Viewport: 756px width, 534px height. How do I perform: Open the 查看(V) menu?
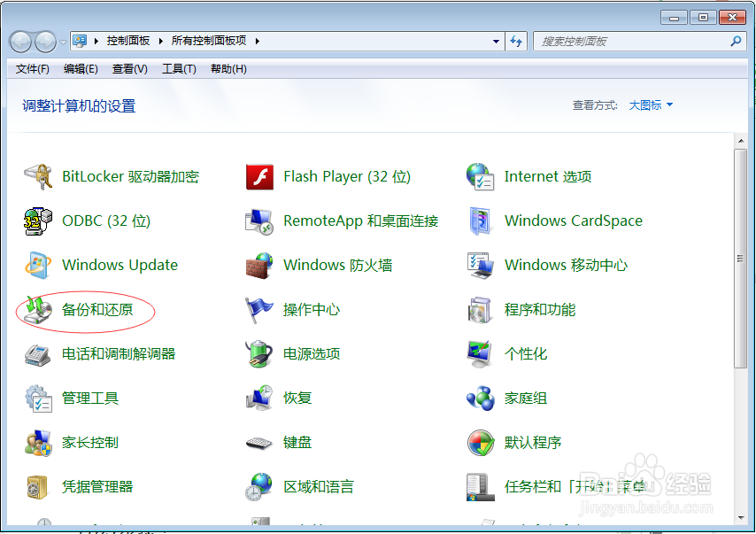point(130,69)
